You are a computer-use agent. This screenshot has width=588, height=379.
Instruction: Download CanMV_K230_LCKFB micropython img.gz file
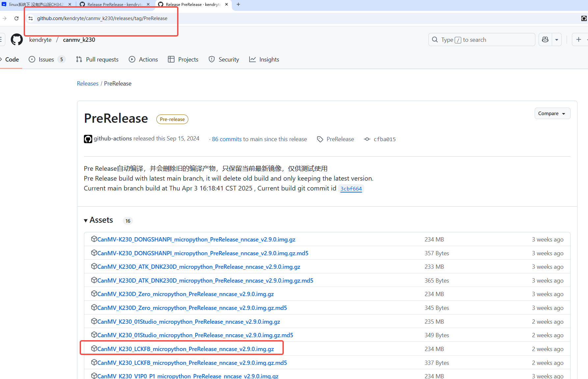[x=185, y=349]
